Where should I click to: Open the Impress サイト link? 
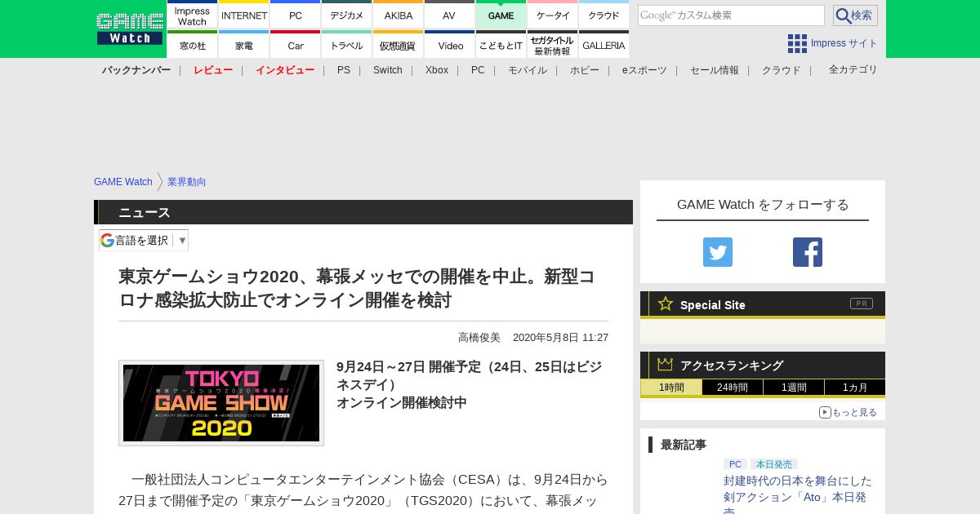(844, 43)
